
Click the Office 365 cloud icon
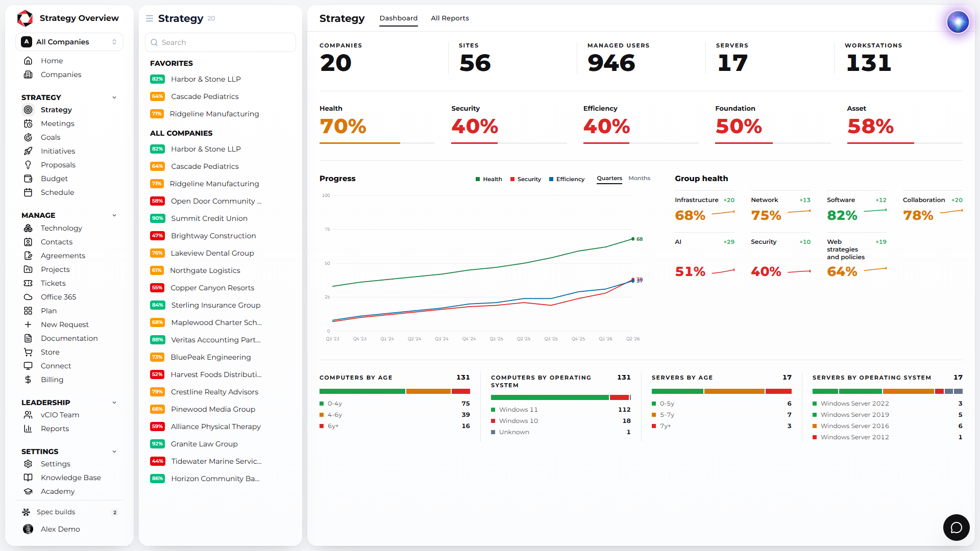28,297
